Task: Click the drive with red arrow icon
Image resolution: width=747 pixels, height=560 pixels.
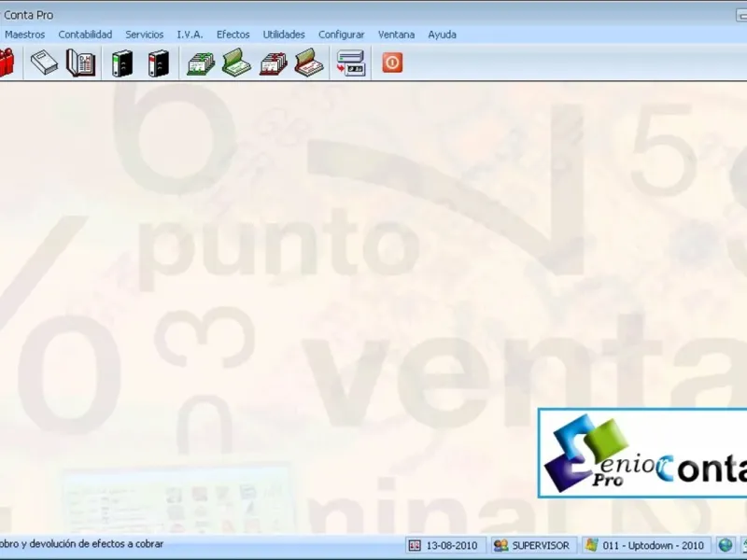Action: click(351, 63)
